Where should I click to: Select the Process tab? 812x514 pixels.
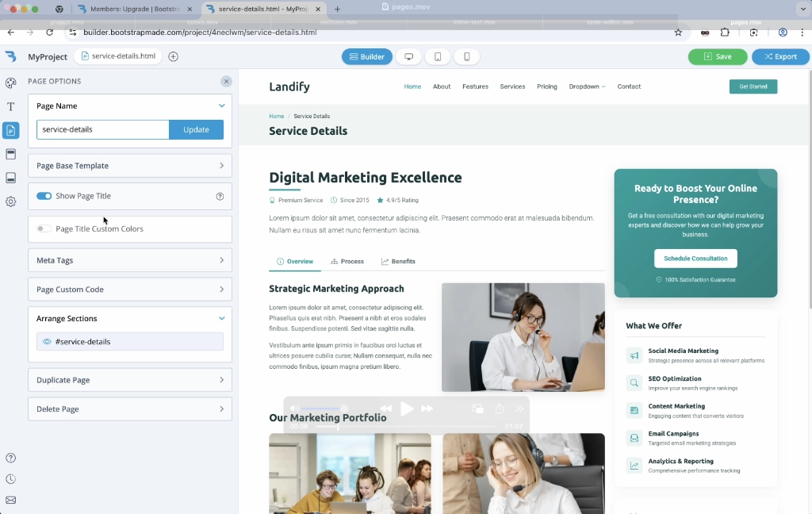pyautogui.click(x=347, y=262)
